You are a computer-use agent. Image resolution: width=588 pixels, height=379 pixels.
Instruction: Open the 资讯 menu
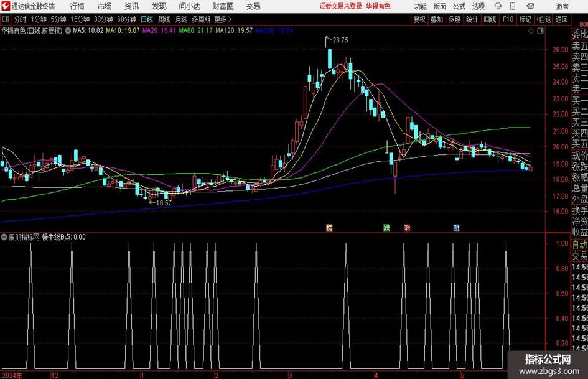[x=132, y=6]
